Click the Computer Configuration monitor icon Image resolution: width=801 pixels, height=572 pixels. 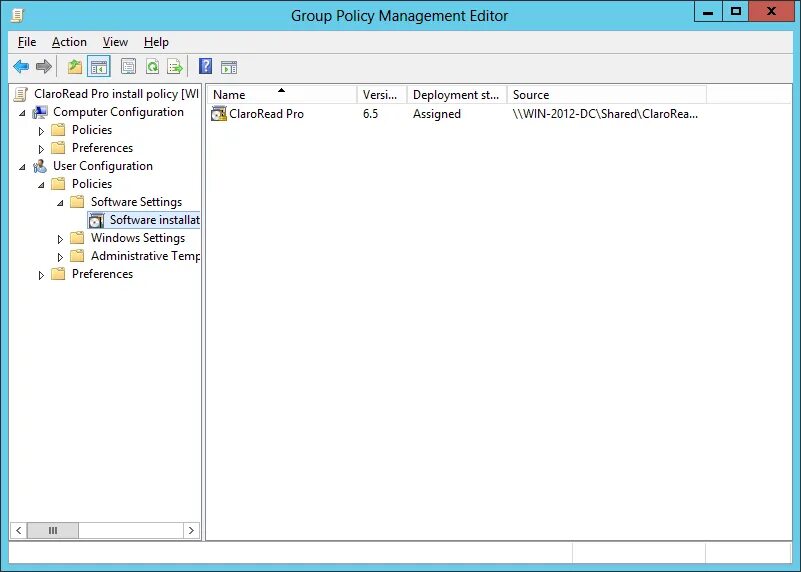click(40, 112)
